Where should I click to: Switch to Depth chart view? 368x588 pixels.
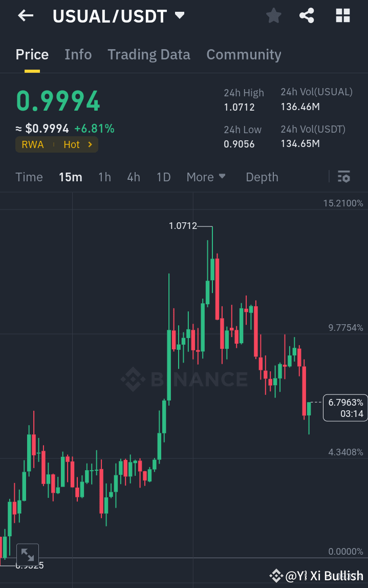262,177
